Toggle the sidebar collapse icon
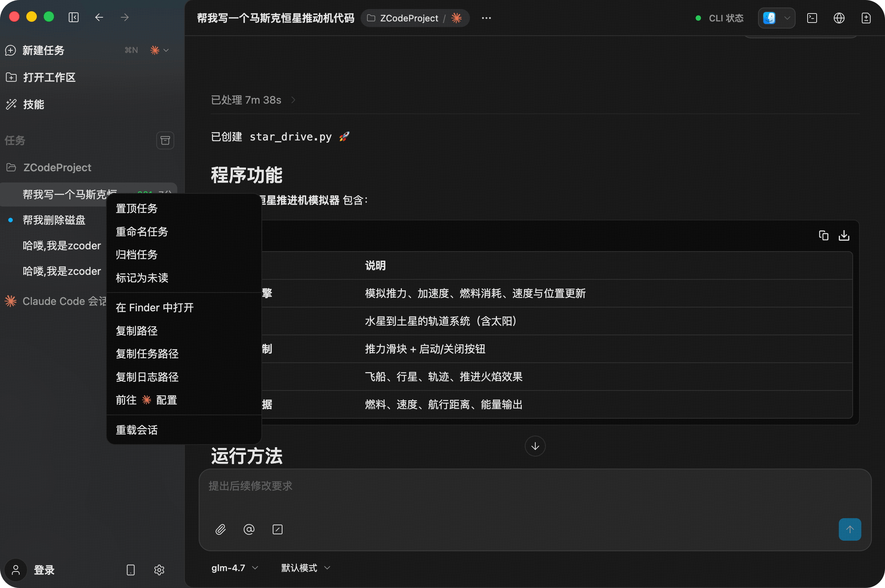 tap(74, 17)
